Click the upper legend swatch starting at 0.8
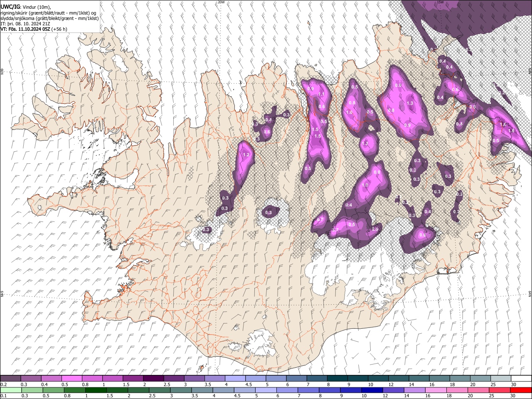This screenshot has height=399, width=532. click(x=92, y=379)
